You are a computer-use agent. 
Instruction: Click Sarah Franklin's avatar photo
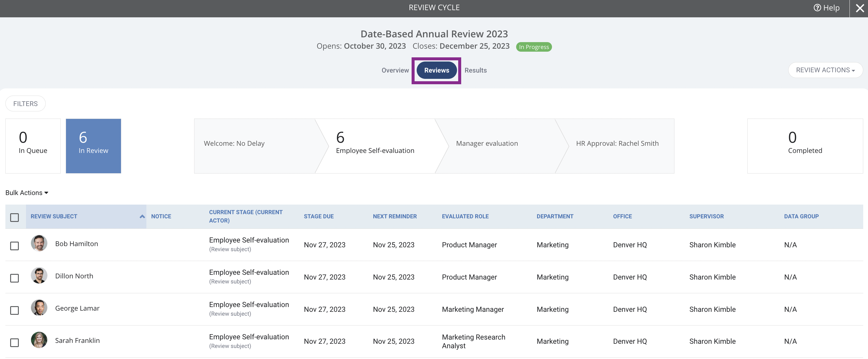[39, 340]
